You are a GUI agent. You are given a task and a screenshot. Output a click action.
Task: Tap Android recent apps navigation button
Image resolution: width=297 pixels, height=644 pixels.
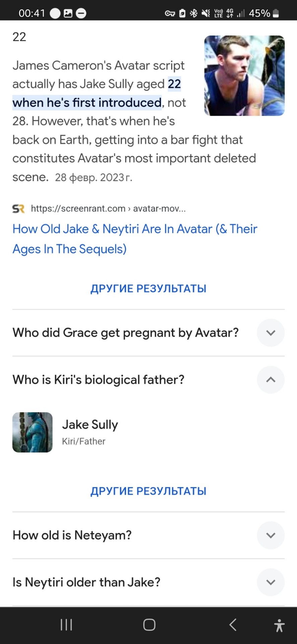[66, 625]
